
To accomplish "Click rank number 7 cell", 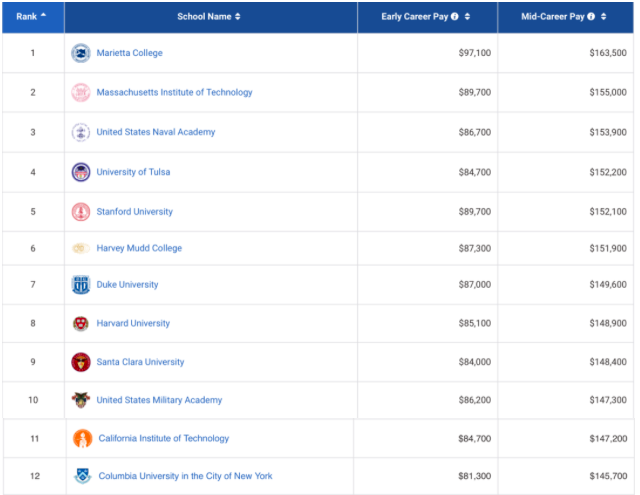I will tap(33, 284).
